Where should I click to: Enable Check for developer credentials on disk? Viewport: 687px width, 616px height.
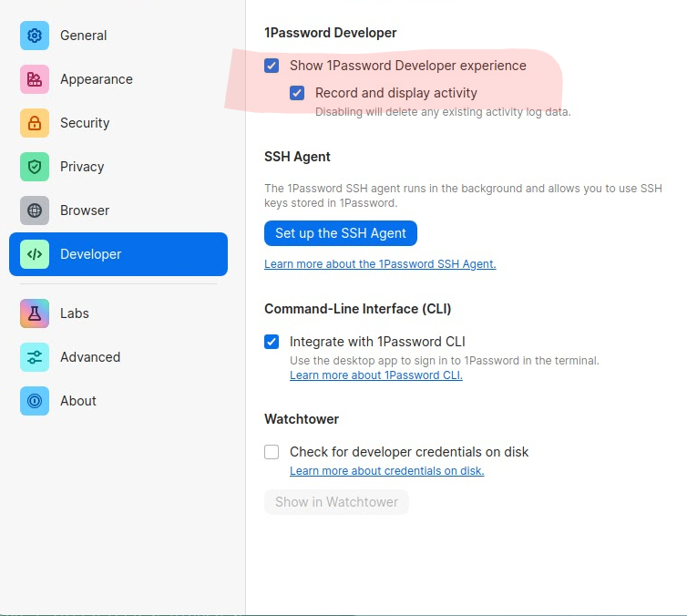tap(272, 452)
